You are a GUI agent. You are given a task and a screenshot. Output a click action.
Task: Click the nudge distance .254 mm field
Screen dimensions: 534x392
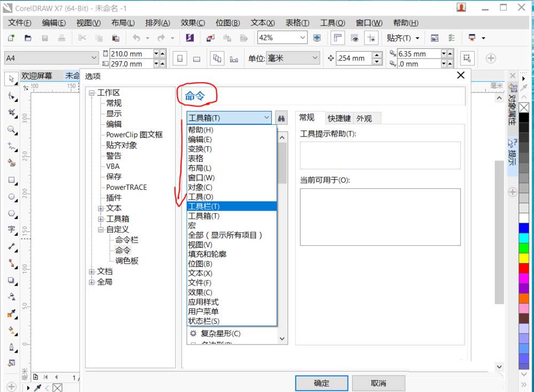[x=353, y=58]
